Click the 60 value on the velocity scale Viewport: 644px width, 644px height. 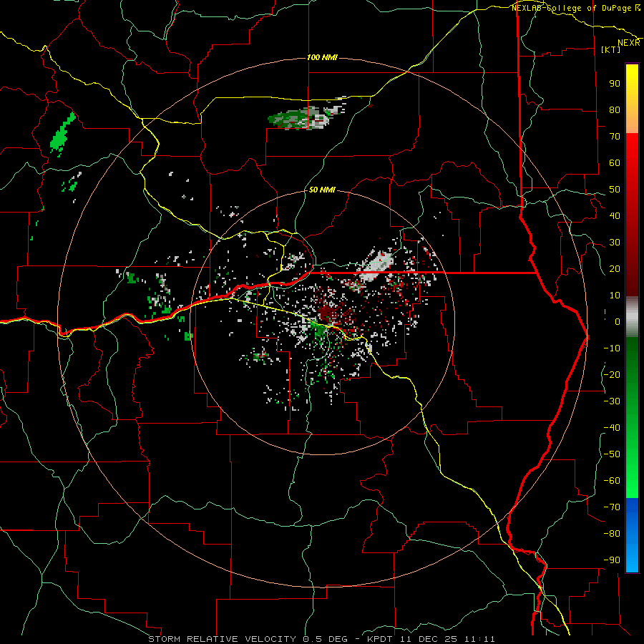click(x=615, y=162)
